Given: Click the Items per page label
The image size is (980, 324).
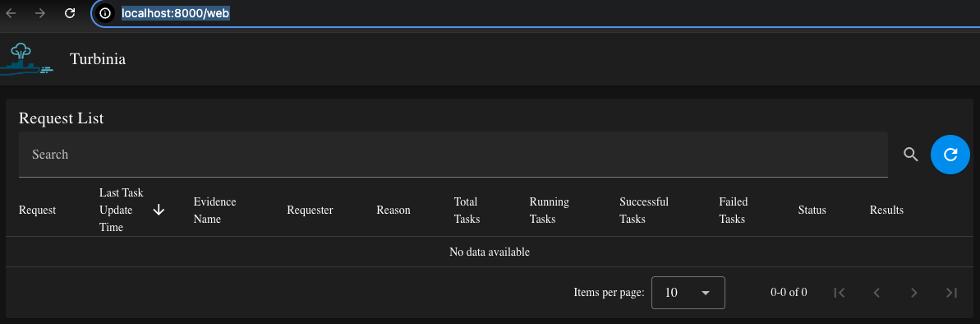Looking at the screenshot, I should (609, 292).
